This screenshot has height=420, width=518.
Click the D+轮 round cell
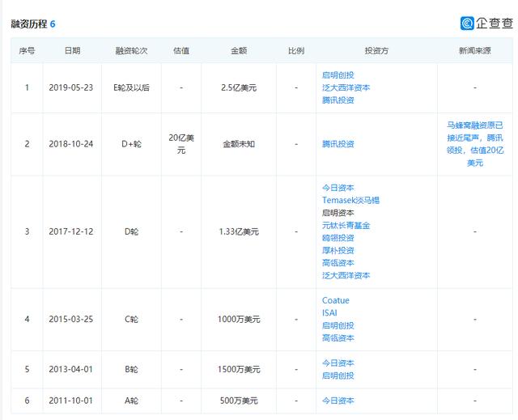(131, 144)
